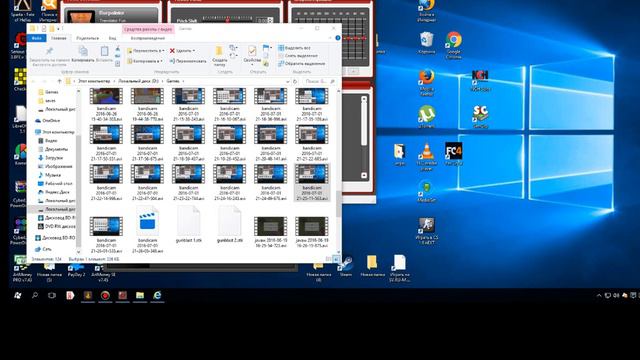Click the Создать папку new folder icon

tap(219, 51)
